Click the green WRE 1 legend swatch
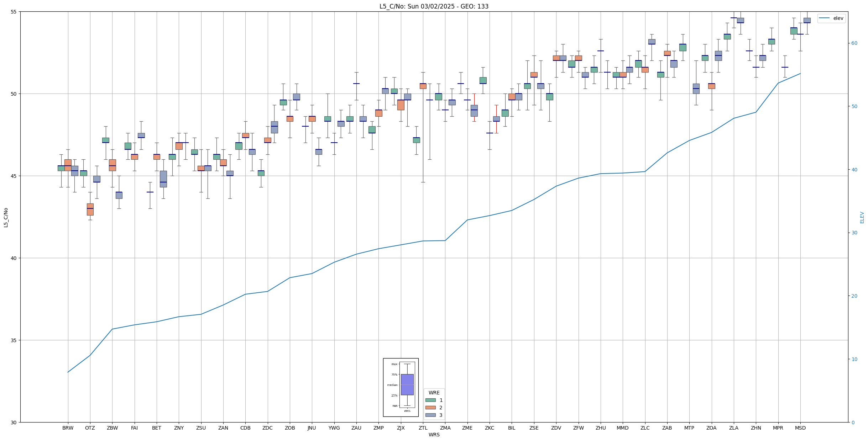This screenshot has width=868, height=441. click(430, 400)
